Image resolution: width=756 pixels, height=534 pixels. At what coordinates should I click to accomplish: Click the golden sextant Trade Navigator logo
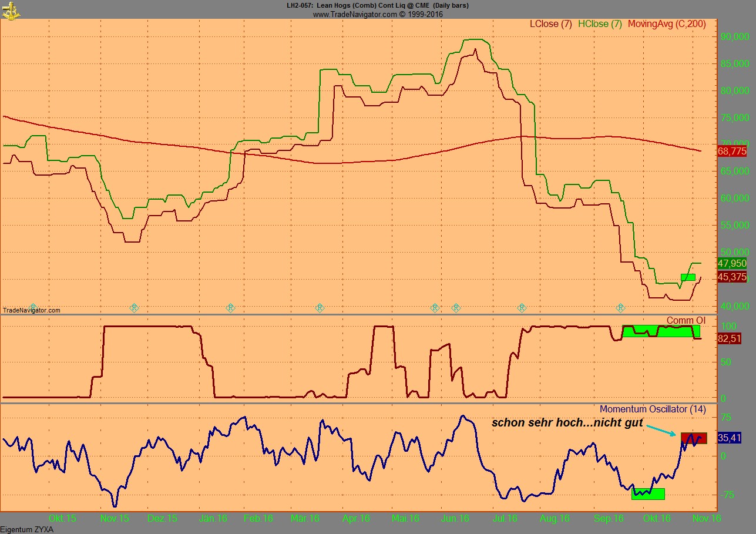12,9
